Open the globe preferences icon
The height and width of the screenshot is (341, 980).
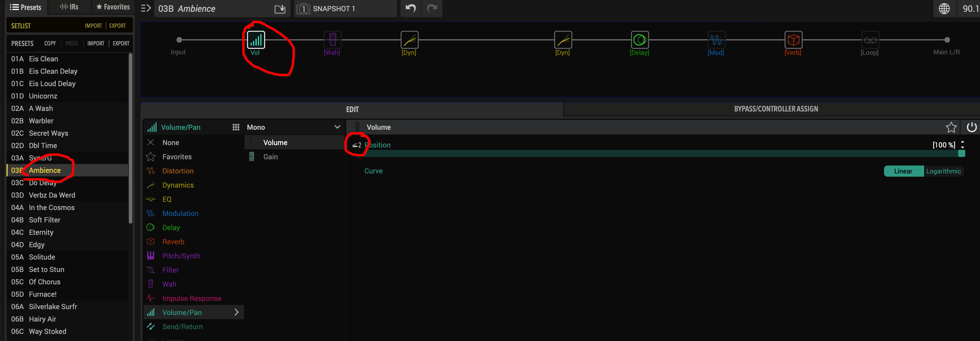pos(944,8)
